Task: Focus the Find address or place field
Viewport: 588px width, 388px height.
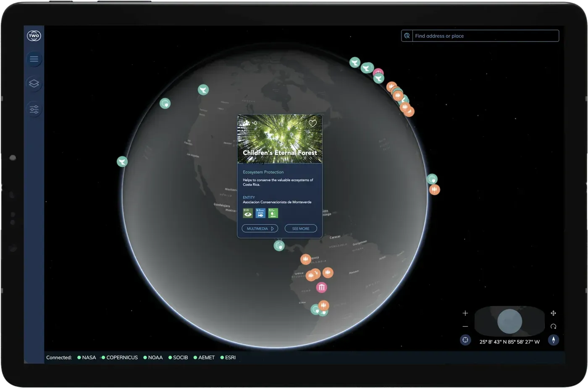Action: [486, 36]
